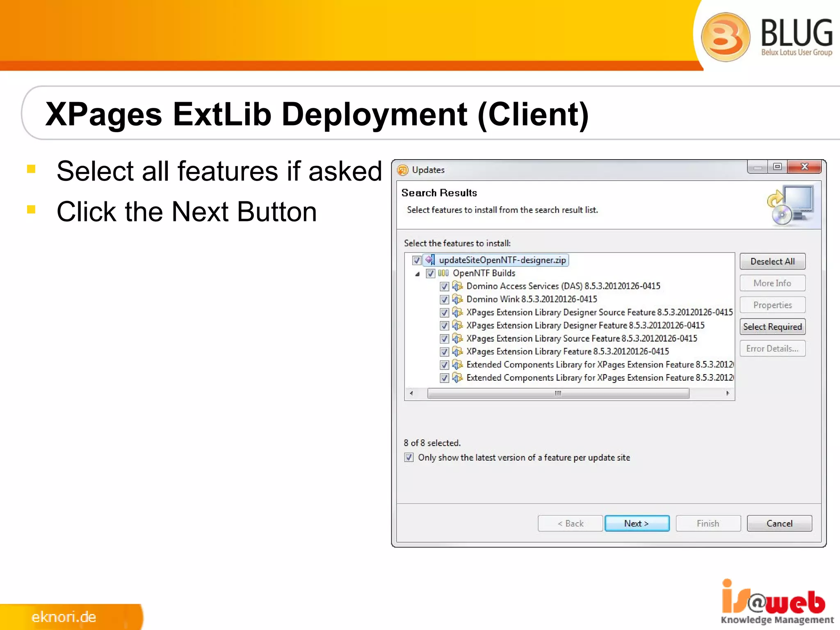Click the Deselect All button
Image resolution: width=840 pixels, height=630 pixels.
(x=773, y=261)
